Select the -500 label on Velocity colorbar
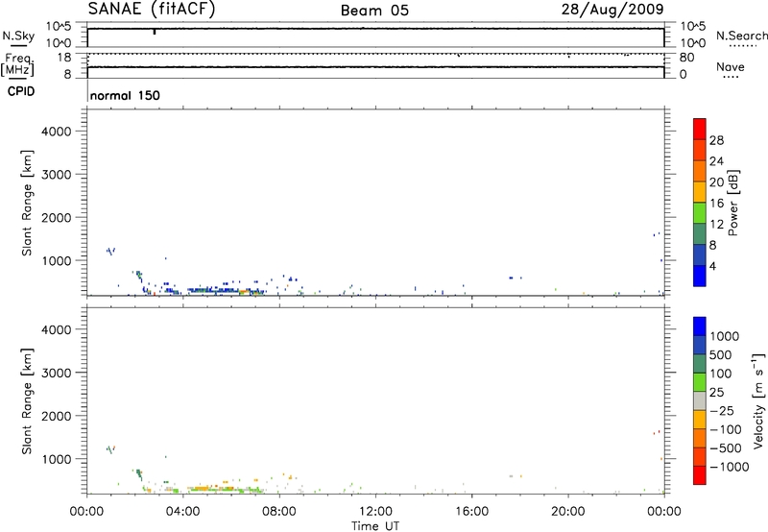This screenshot has height=532, width=768. [725, 447]
